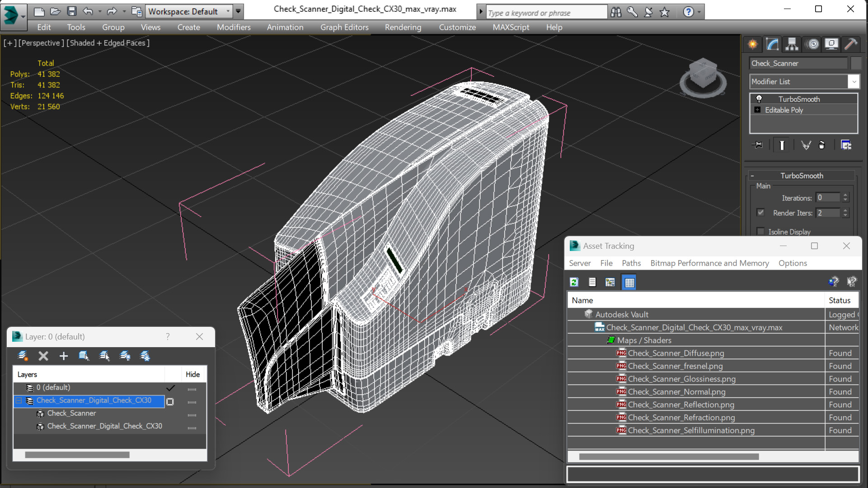Remove modifier from stack trash icon
Image resolution: width=868 pixels, height=488 pixels.
822,145
